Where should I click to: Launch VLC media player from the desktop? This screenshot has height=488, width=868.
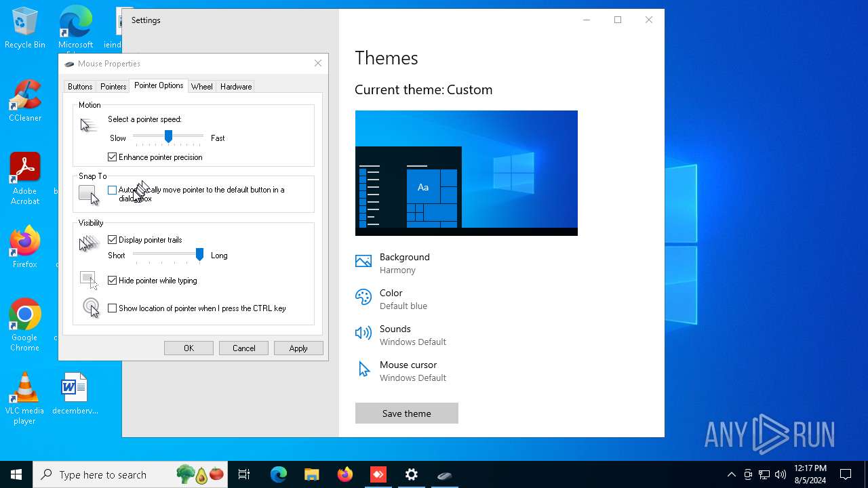coord(24,399)
